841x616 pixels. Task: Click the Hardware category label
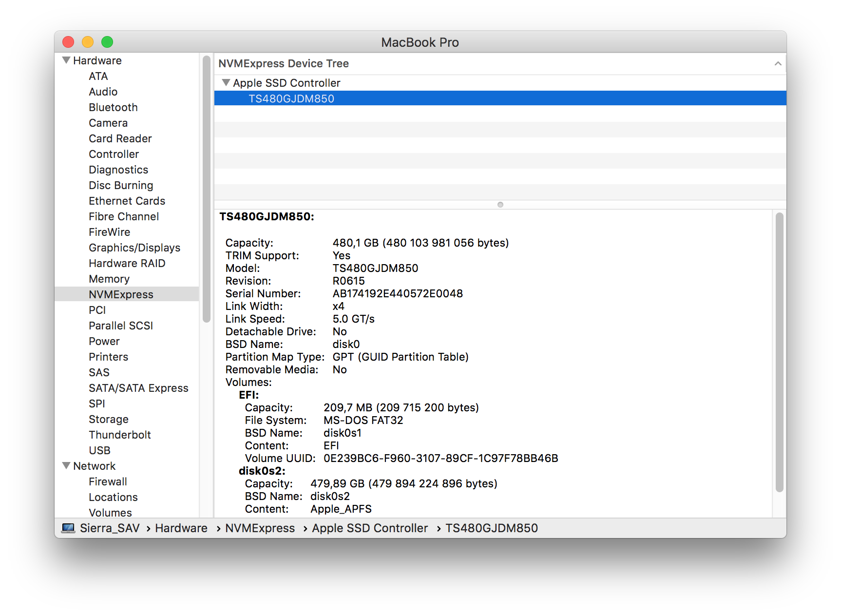[x=97, y=61]
